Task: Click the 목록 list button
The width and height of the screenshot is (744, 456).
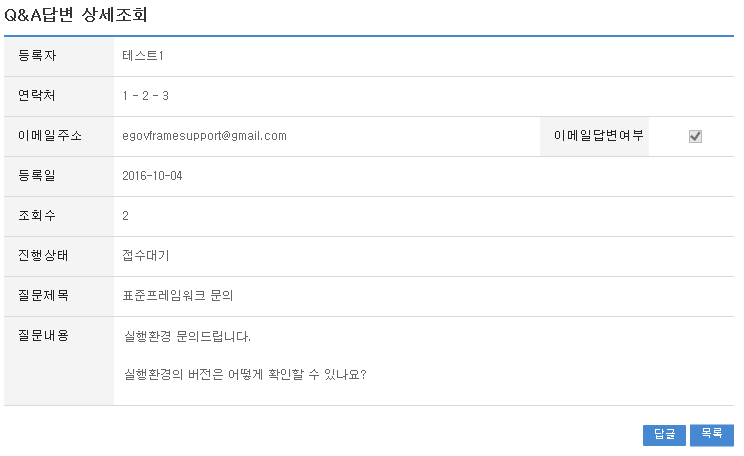Action: (x=711, y=434)
